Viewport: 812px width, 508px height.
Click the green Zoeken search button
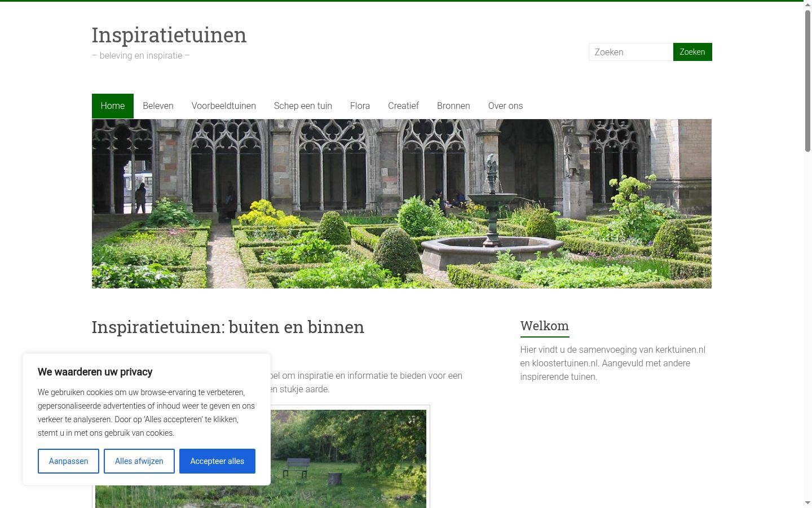692,52
